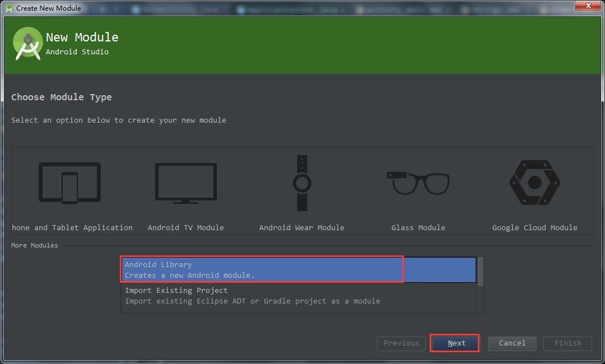Screen dimensions: 605x364
Task: Select the Glass Module glasses icon
Action: (x=418, y=183)
